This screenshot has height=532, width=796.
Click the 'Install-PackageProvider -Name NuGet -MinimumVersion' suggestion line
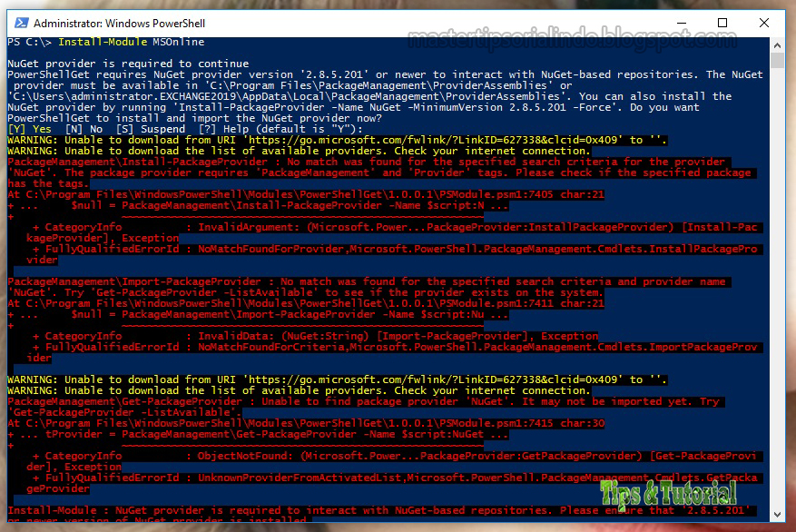[353, 107]
